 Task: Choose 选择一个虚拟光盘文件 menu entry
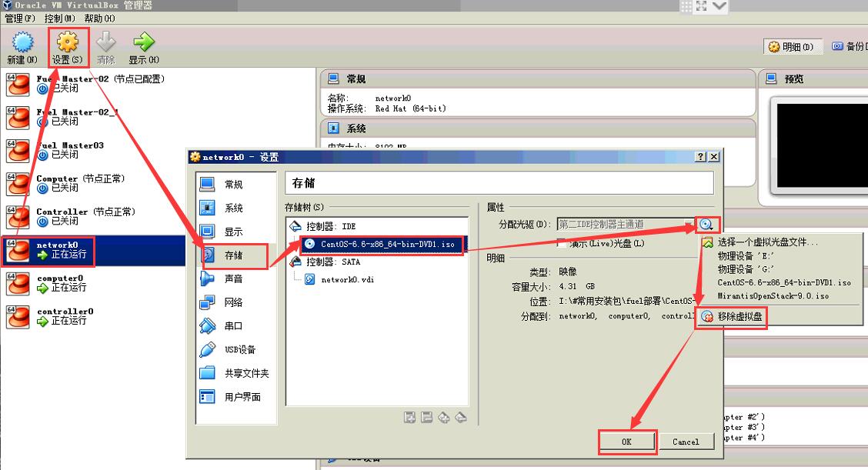(780, 242)
